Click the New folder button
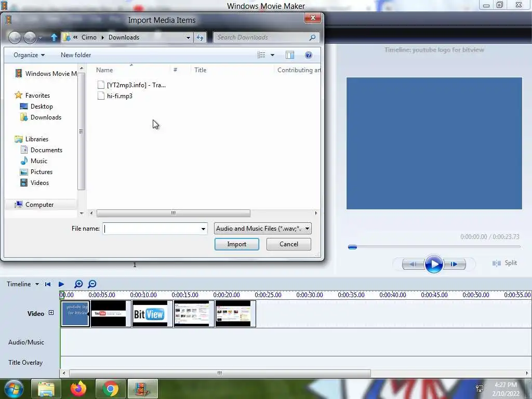Screen dimensions: 532x399 click(76, 55)
